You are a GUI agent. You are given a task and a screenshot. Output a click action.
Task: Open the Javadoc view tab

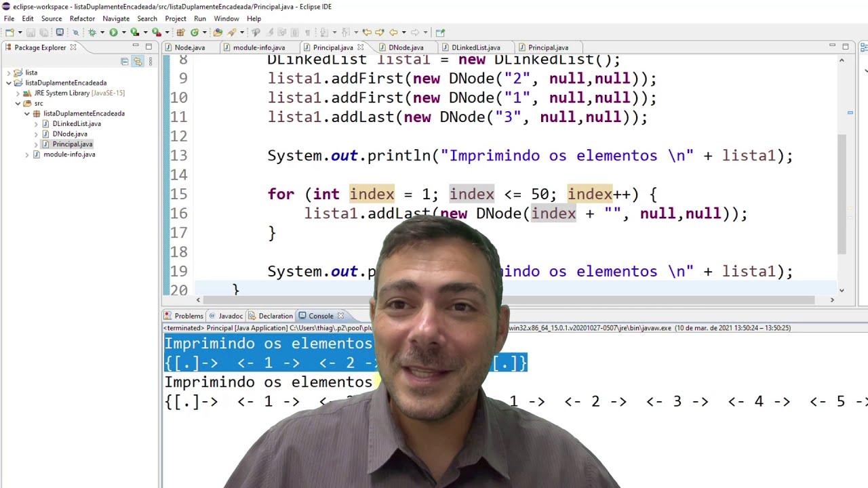coord(226,316)
